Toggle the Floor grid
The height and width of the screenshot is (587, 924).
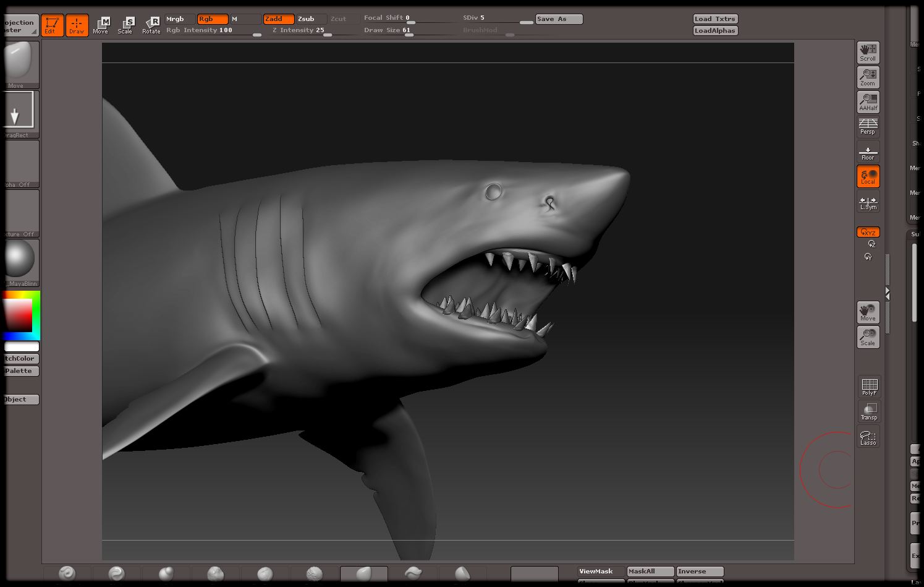tap(868, 152)
